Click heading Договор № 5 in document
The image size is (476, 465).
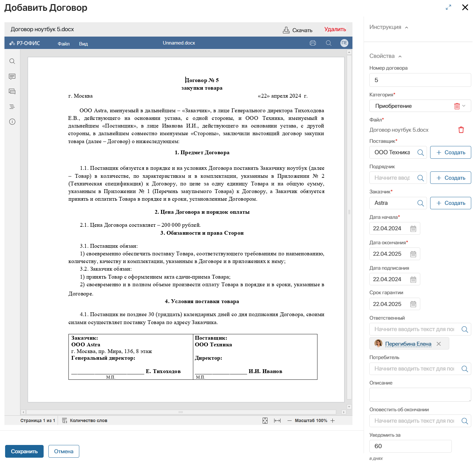coord(202,80)
